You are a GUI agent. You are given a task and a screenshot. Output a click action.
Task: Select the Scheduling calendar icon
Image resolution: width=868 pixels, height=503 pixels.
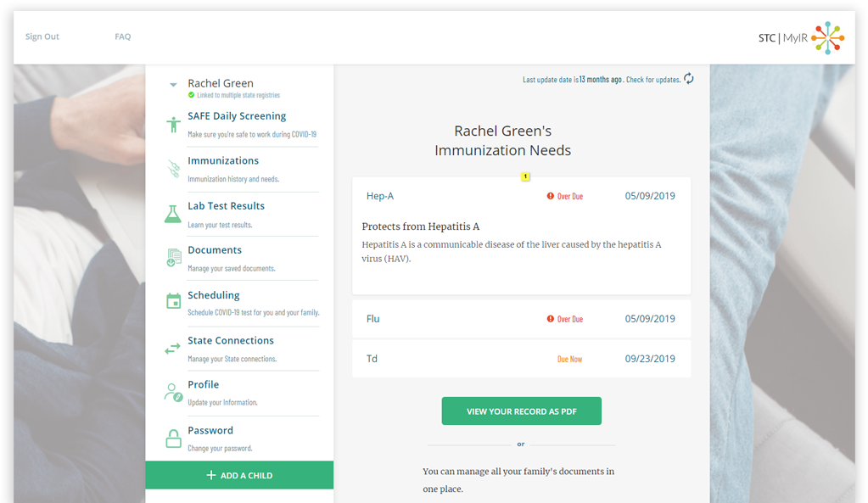173,303
